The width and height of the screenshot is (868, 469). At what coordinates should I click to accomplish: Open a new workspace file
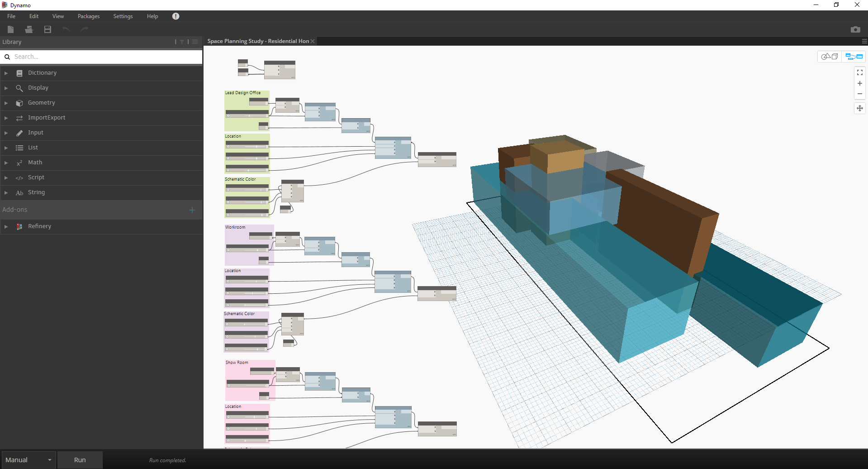[10, 29]
